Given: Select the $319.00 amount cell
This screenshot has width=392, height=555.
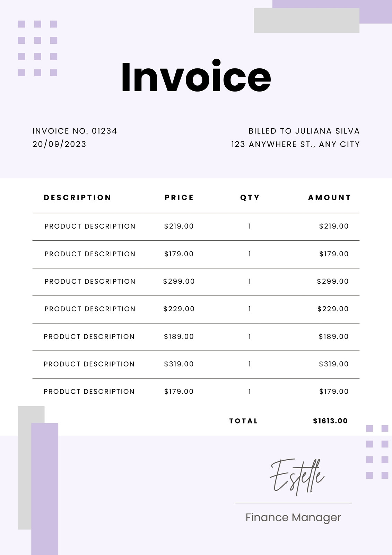Looking at the screenshot, I should pyautogui.click(x=334, y=364).
